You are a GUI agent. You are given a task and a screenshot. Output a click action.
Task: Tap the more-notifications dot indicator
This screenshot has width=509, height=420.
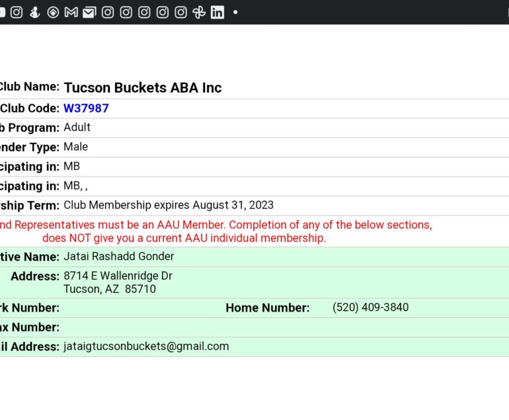click(x=235, y=13)
